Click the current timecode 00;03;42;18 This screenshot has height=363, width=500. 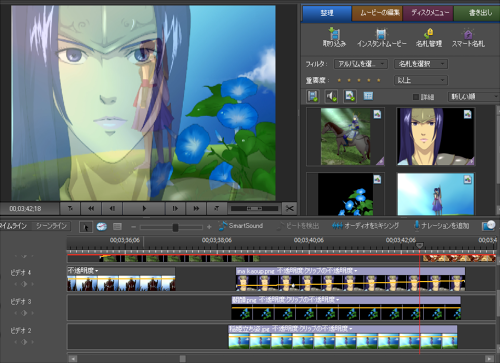pos(25,209)
